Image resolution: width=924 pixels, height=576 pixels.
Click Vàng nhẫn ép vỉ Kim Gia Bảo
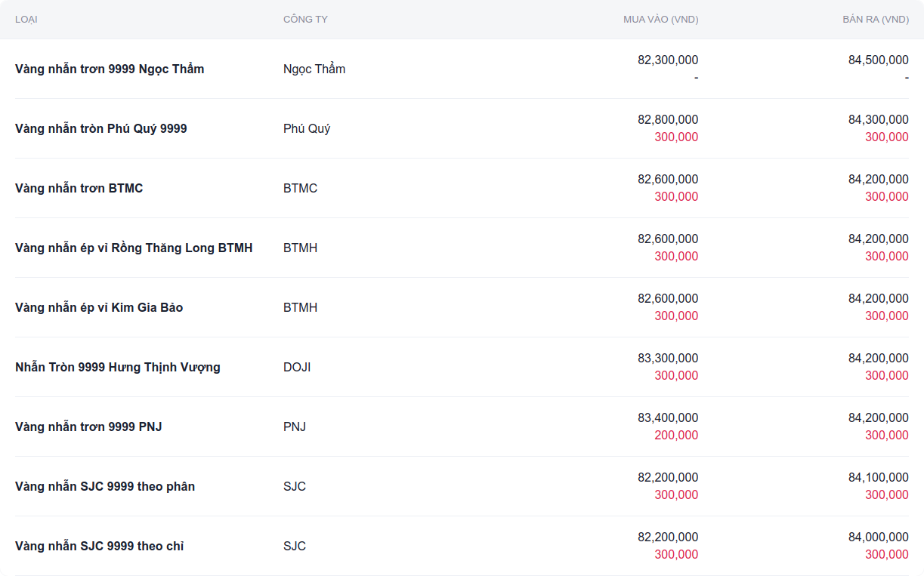99,307
